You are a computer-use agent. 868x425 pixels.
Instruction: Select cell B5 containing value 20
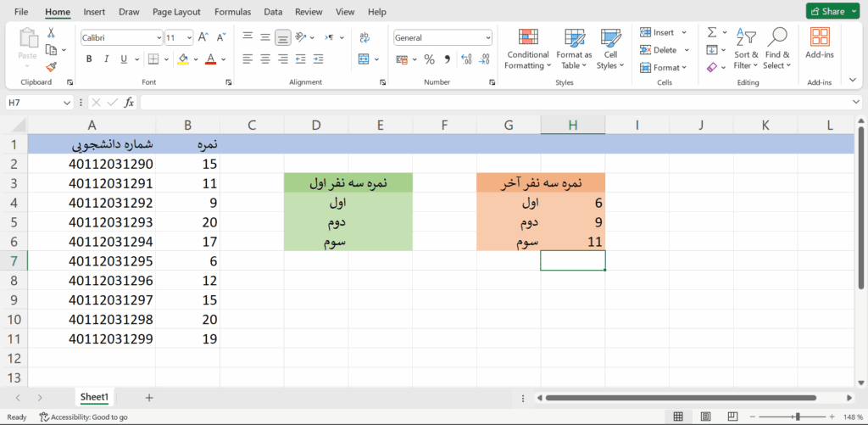[x=188, y=222]
